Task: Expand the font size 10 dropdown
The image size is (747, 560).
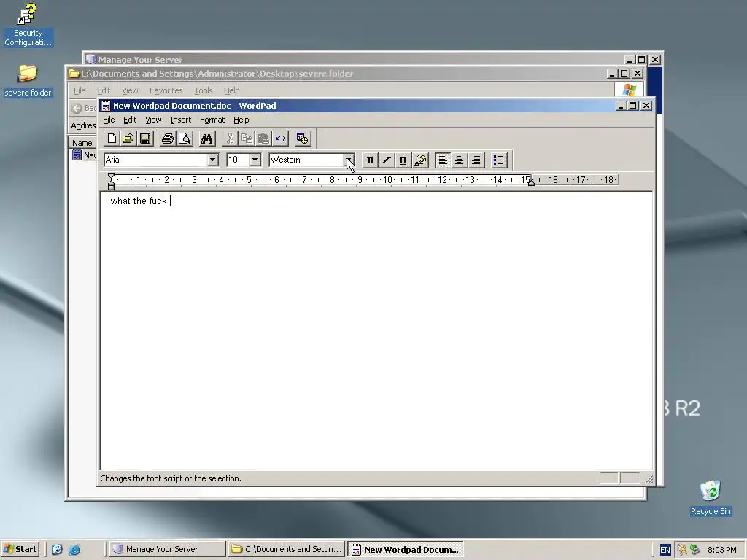Action: tap(255, 160)
